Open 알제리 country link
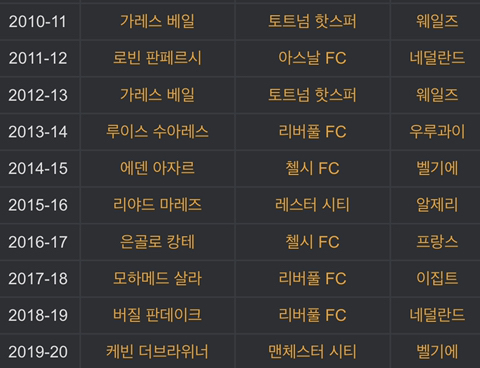480x368 pixels. tap(437, 205)
